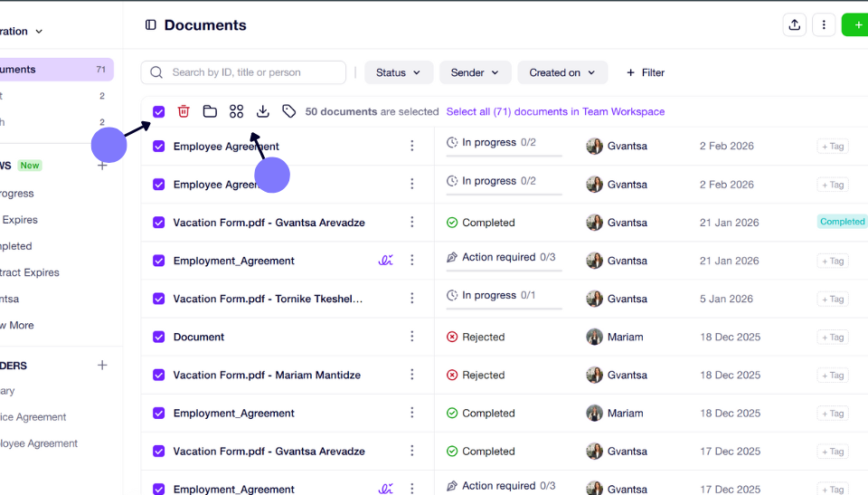Uncheck Vacation Form 17 Dec 2025 checkbox
The height and width of the screenshot is (495, 868).
[x=159, y=452]
